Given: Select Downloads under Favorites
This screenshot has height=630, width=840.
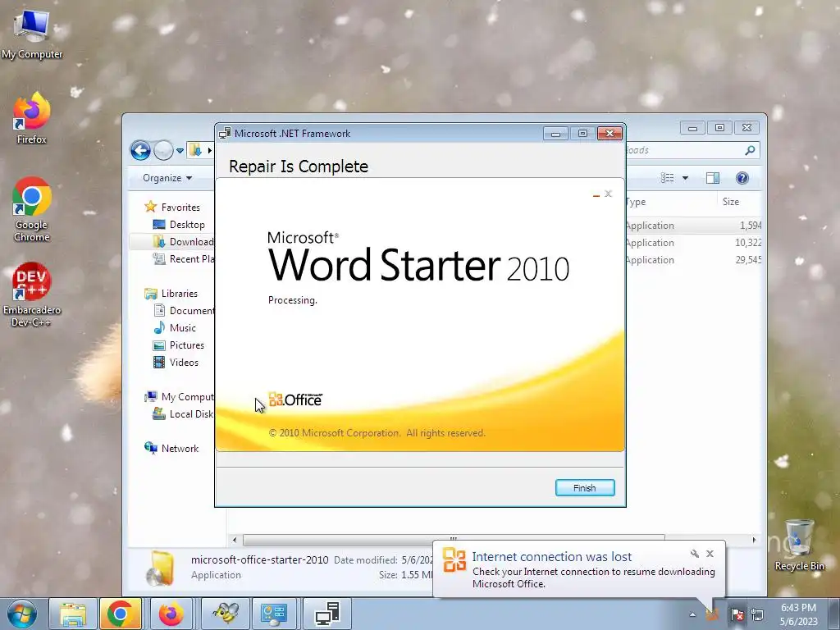Looking at the screenshot, I should [x=183, y=242].
